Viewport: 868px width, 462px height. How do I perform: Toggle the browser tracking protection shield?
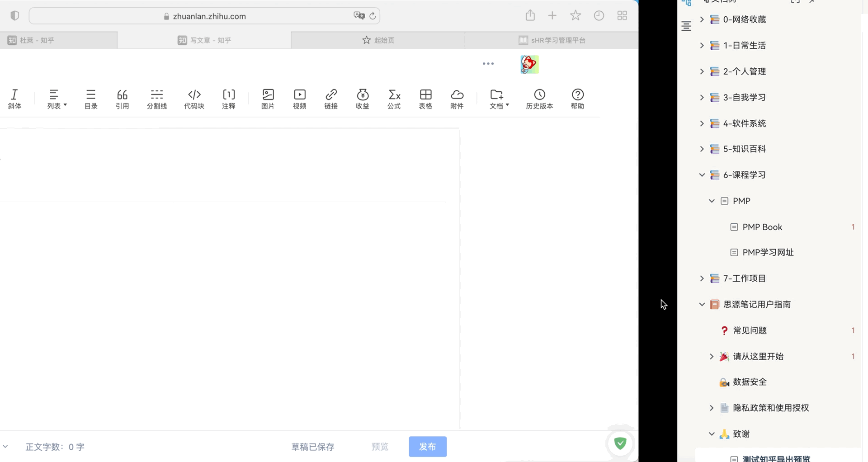(x=15, y=15)
